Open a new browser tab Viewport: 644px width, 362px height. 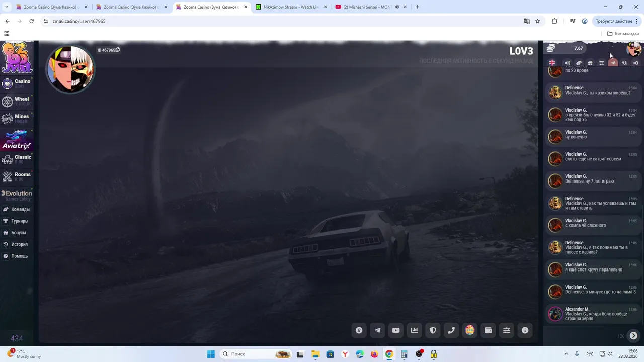[x=417, y=7]
